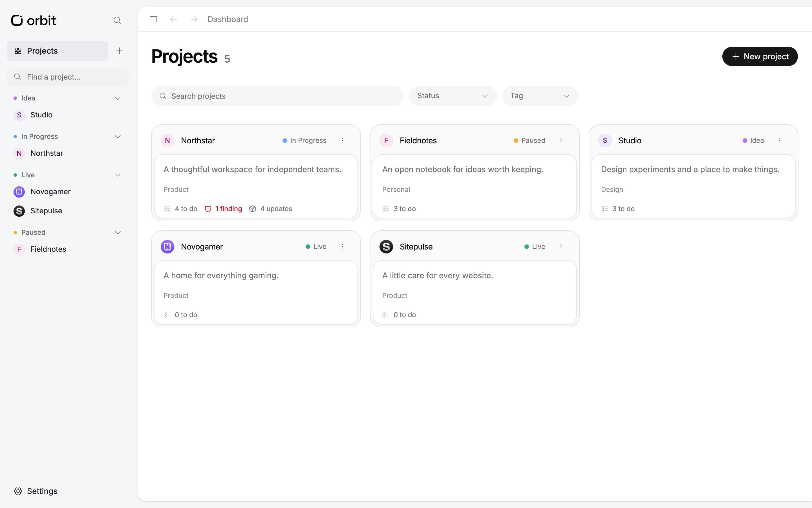Focus the Search projects field
Viewport: 812px width, 508px height.
tap(277, 96)
